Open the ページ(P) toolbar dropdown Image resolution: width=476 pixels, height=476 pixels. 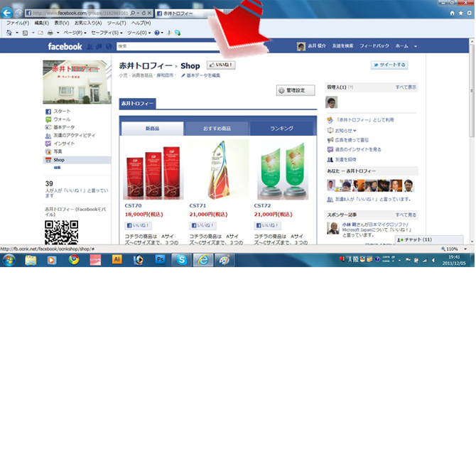pyautogui.click(x=75, y=33)
